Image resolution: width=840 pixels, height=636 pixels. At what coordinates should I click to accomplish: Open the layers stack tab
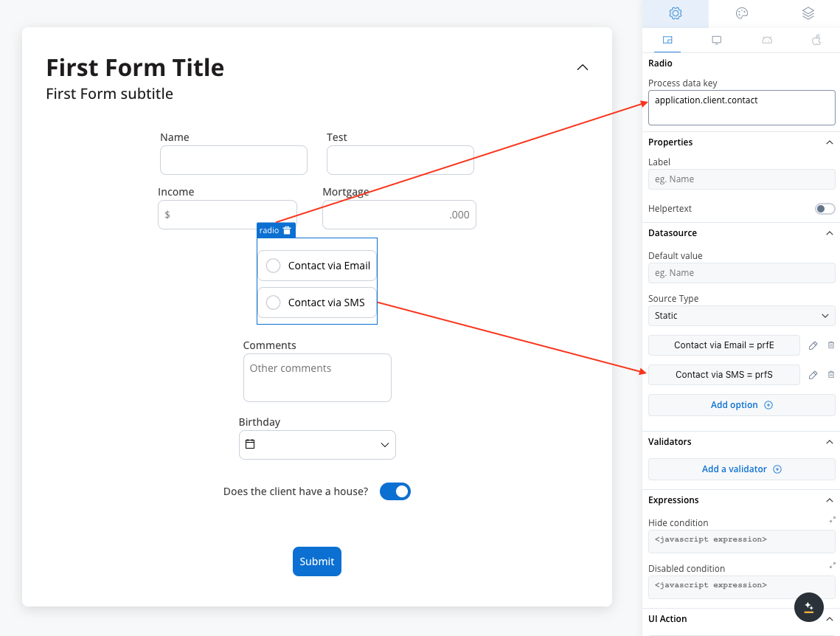[x=808, y=13]
